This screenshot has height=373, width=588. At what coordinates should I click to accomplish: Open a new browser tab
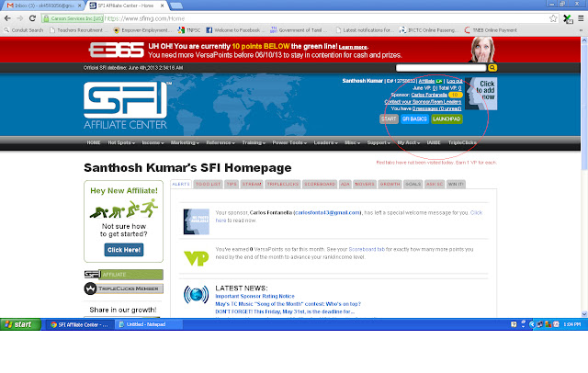coord(176,6)
